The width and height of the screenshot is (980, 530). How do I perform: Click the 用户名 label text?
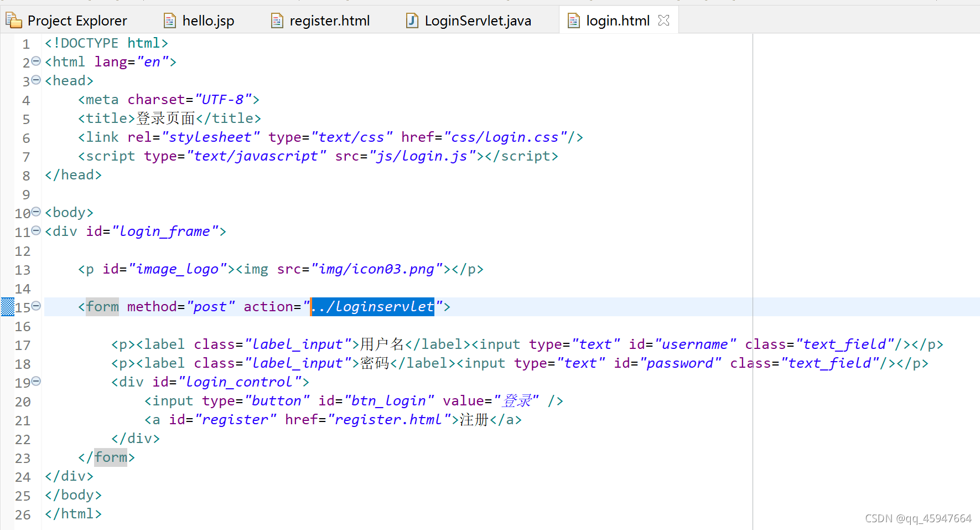pyautogui.click(x=382, y=344)
